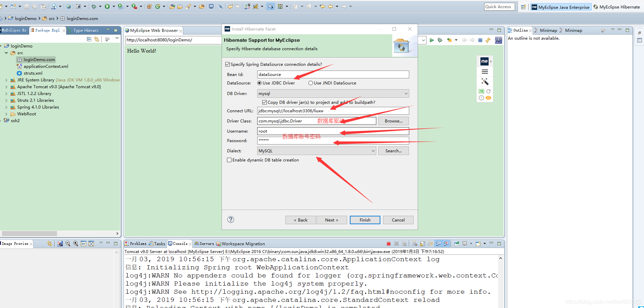Expand JRE System Library node

coord(6,80)
